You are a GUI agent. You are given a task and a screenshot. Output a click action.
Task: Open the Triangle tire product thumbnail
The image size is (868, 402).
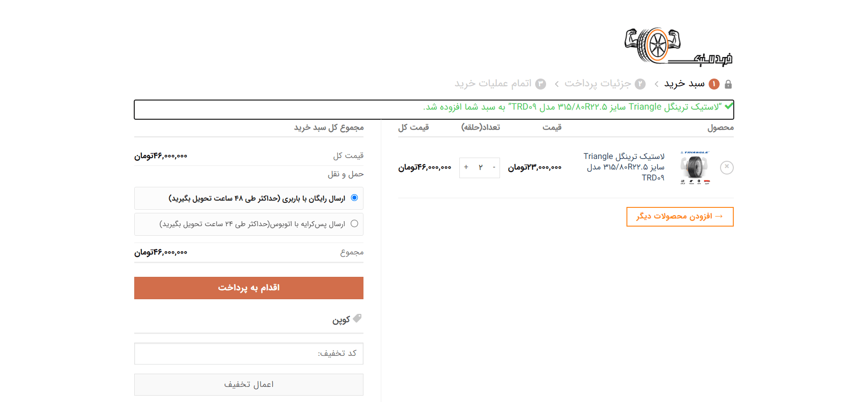pos(694,167)
